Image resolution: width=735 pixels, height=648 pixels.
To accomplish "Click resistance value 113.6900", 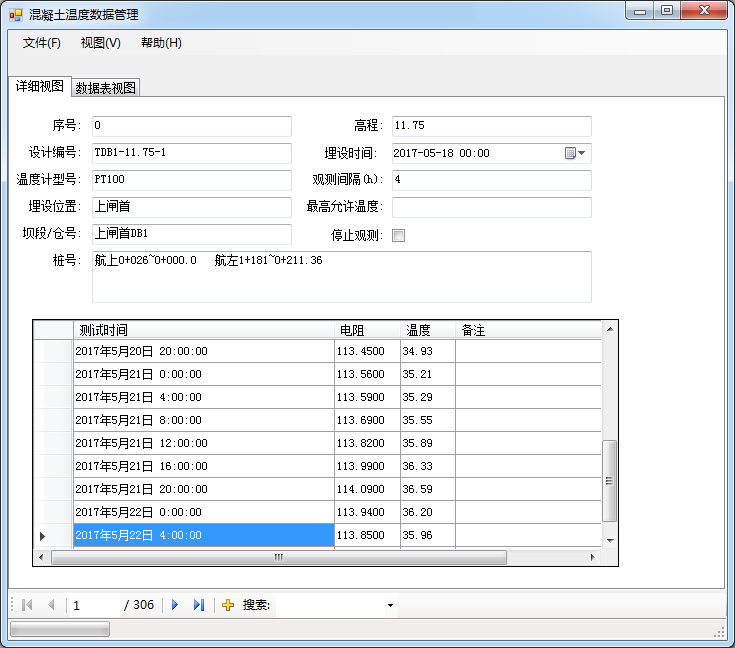I will coord(368,420).
